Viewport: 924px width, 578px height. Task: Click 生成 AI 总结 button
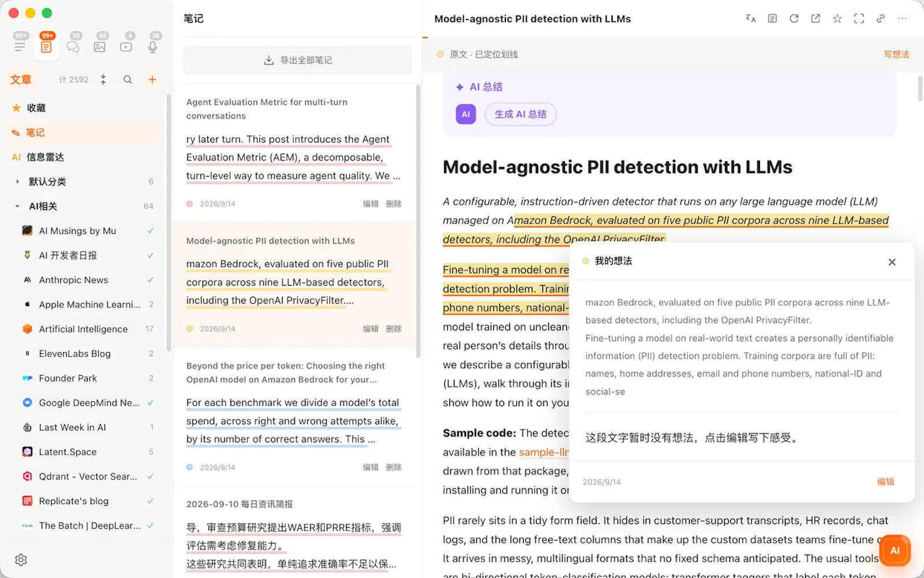point(520,114)
